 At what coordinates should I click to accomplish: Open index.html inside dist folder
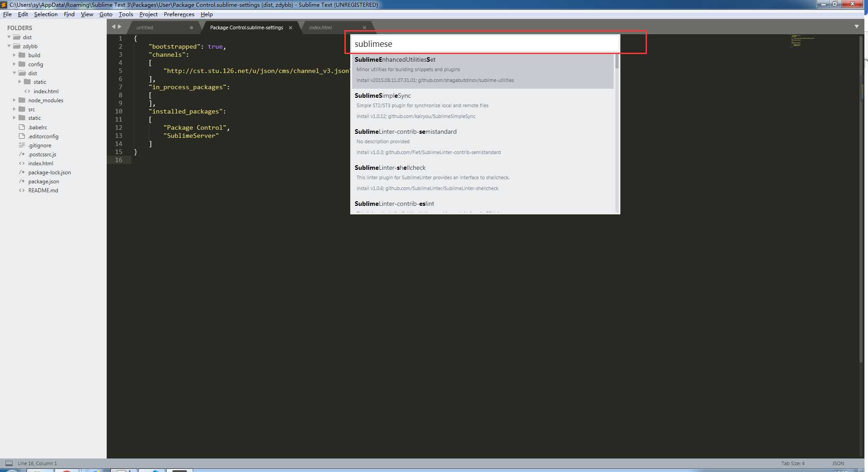[x=46, y=91]
